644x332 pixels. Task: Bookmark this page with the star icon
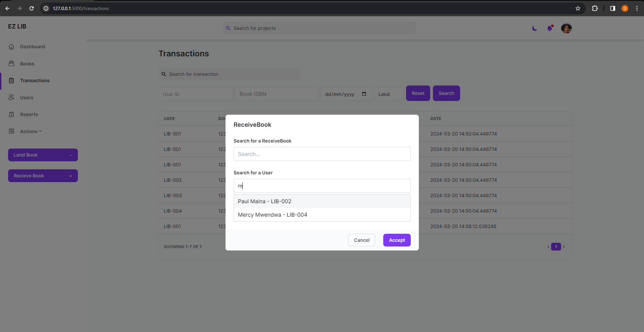click(x=578, y=8)
